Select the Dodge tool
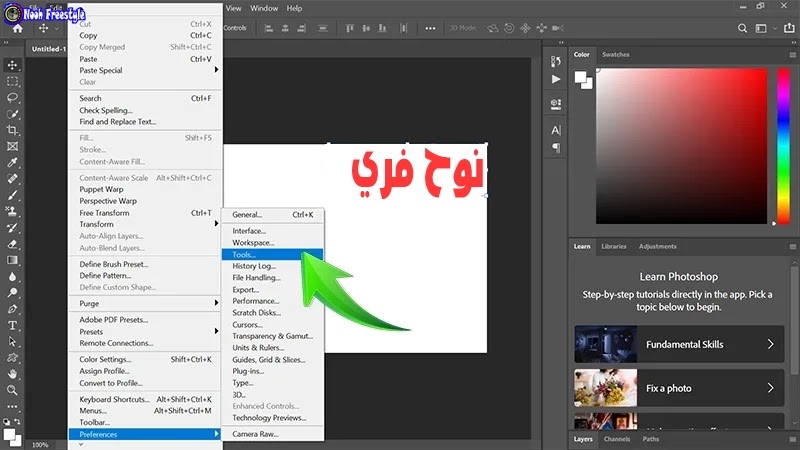Viewport: 800px width, 450px height. tap(12, 293)
